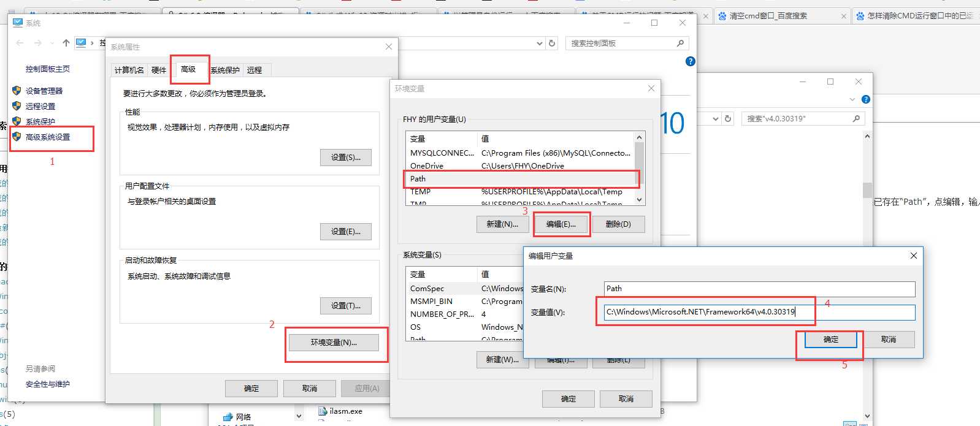Screen dimensions: 980x426
Task: Go forward in the System window
Action: (38, 43)
